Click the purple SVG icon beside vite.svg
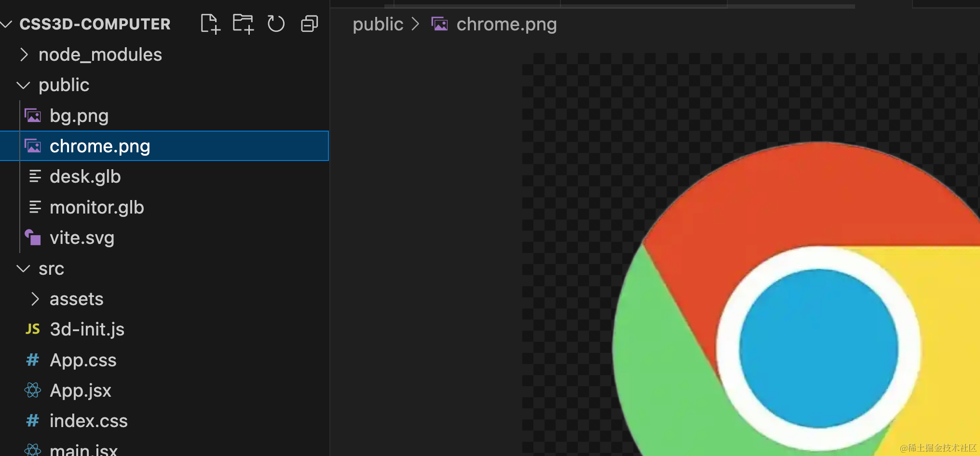 pyautogui.click(x=33, y=237)
